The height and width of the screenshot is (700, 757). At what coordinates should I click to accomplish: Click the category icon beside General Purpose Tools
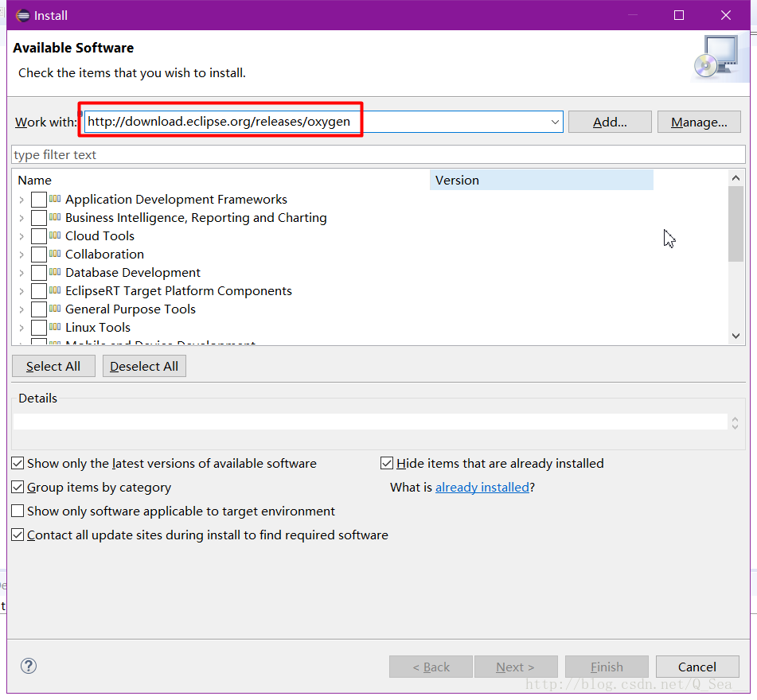coord(55,309)
